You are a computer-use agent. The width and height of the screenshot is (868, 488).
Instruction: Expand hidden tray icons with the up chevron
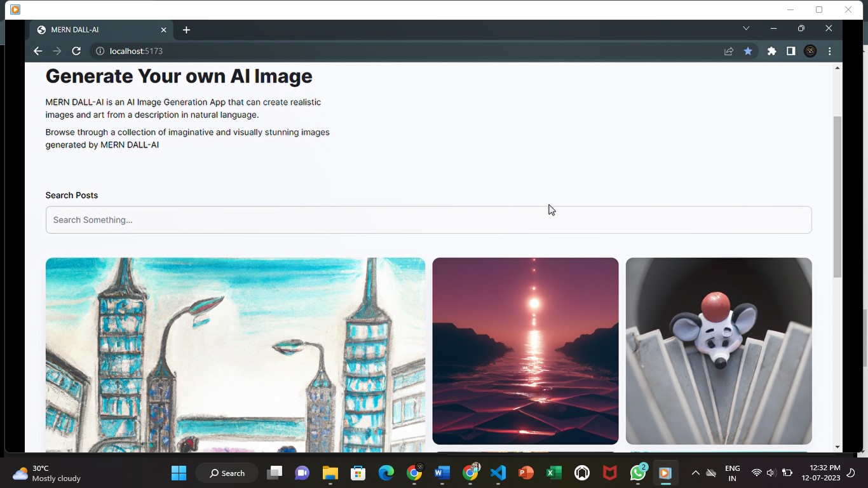[696, 473]
